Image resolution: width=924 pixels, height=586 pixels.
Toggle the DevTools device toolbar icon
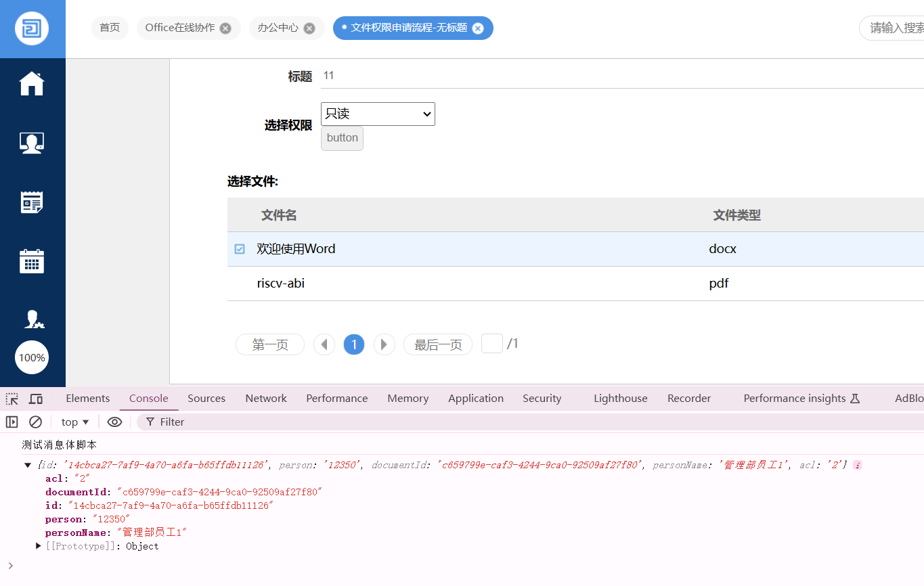click(36, 399)
